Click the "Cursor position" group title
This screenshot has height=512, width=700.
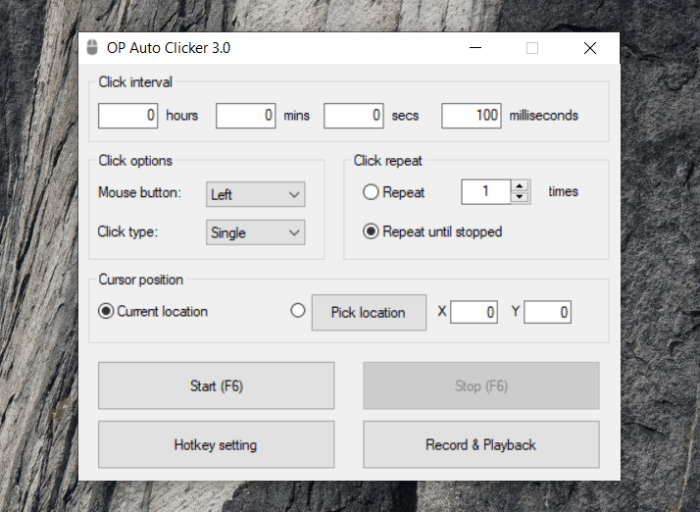click(x=141, y=279)
